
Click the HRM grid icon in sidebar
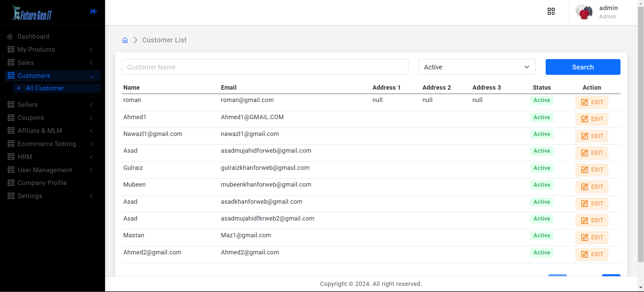11,157
